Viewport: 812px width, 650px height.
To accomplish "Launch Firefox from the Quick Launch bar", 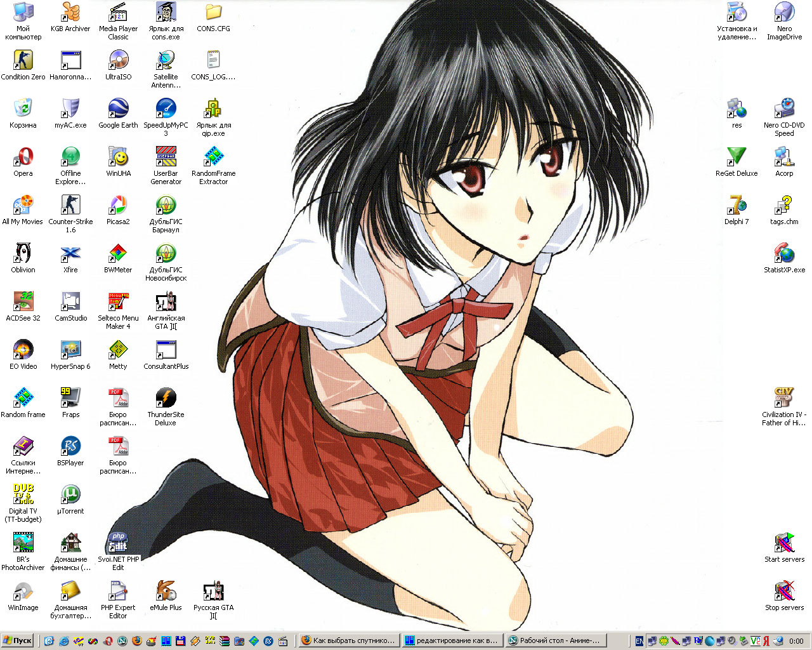I will point(137,640).
